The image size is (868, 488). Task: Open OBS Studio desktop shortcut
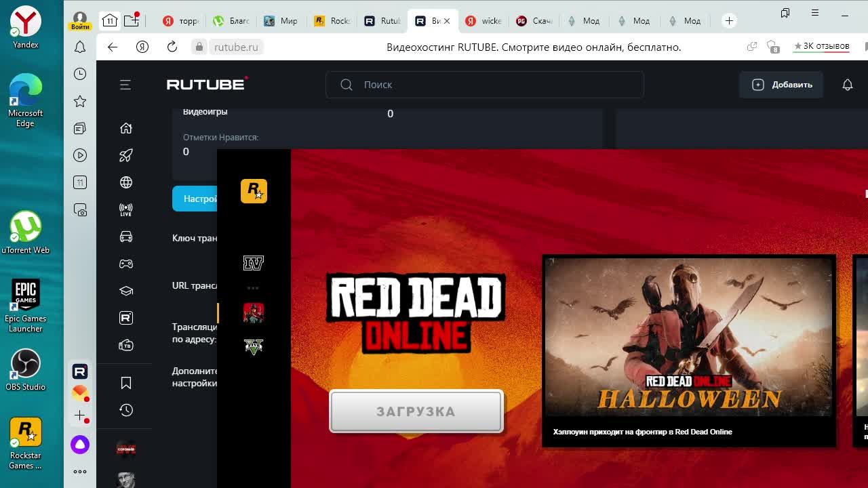[26, 369]
